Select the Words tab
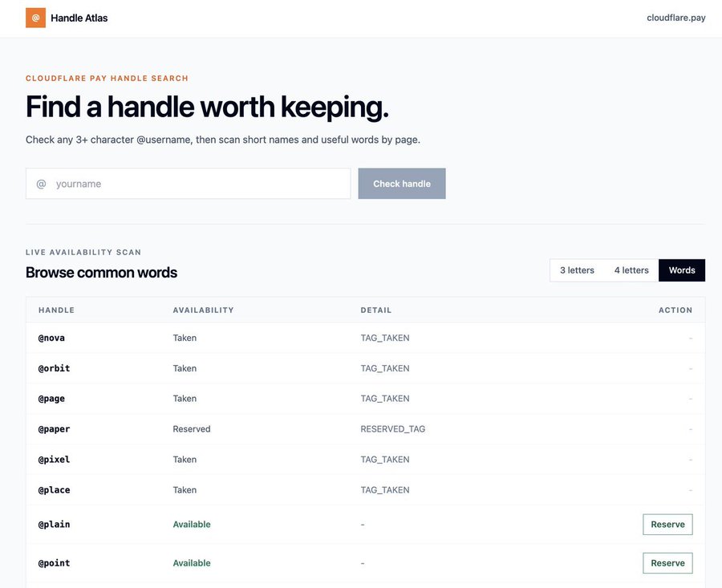Screen dimensions: 722x588 [682, 270]
